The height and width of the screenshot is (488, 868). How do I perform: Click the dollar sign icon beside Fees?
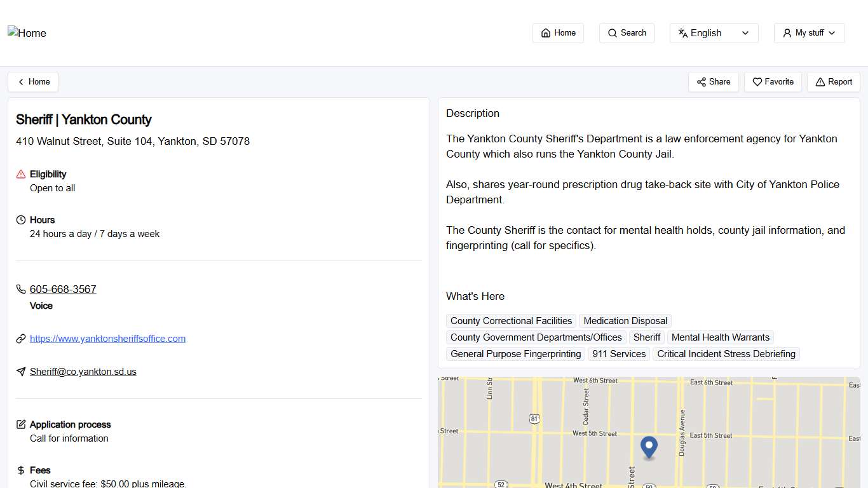click(x=20, y=470)
